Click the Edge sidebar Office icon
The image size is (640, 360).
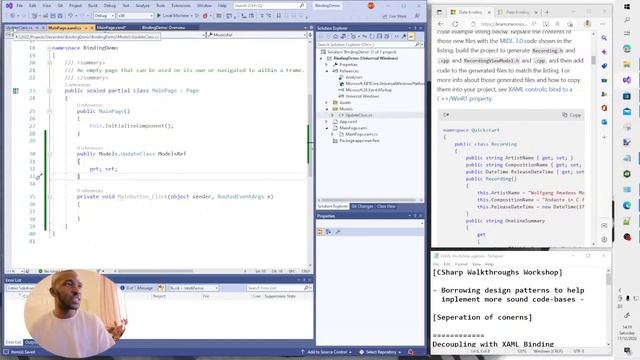click(604, 108)
